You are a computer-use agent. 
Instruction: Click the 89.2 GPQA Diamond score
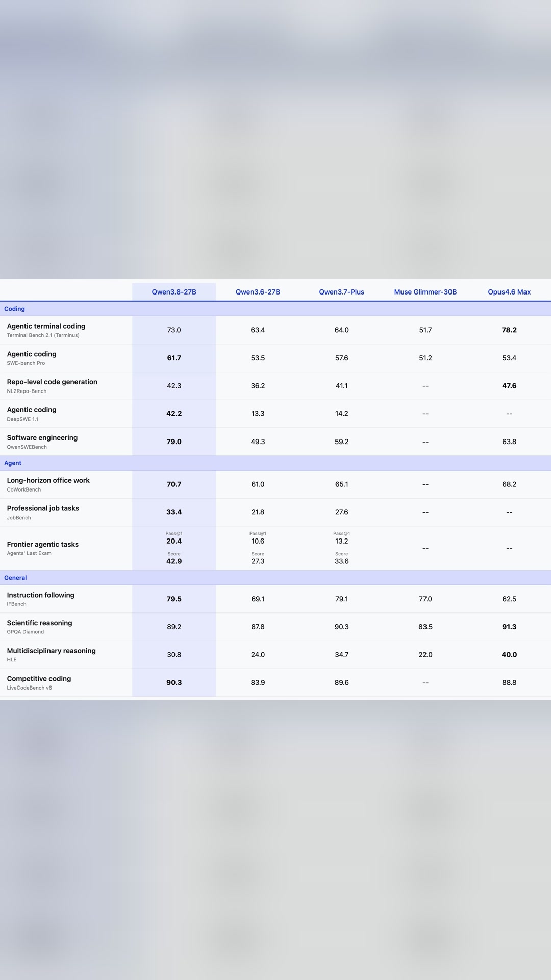[x=174, y=627]
